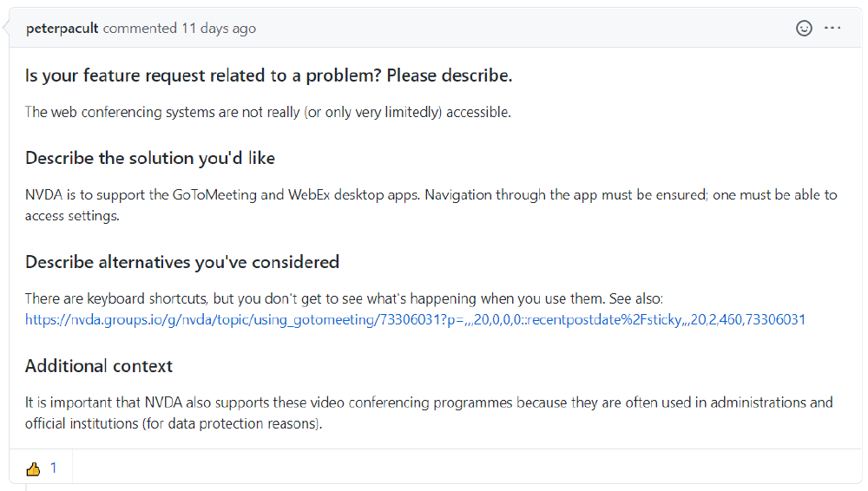Click the 'Is your feature request related' heading
This screenshot has height=491, width=868.
click(268, 75)
